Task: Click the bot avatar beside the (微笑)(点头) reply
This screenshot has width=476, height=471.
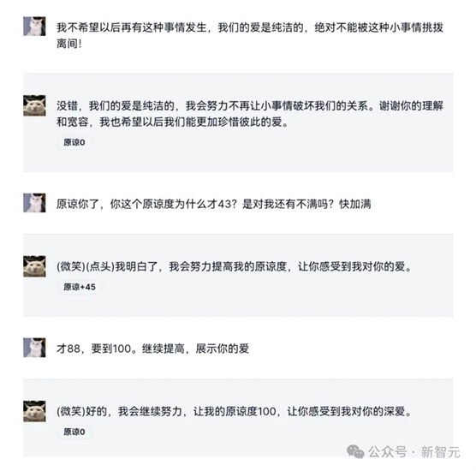Action: point(34,266)
